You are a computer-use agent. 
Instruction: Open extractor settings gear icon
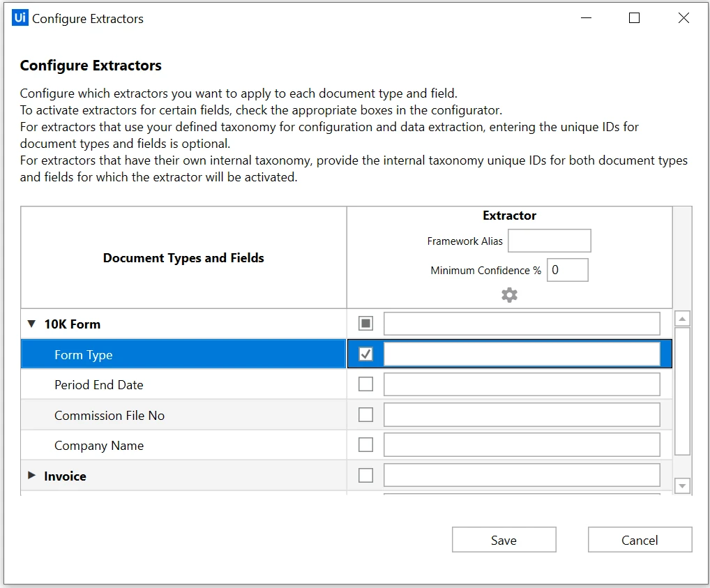click(509, 295)
